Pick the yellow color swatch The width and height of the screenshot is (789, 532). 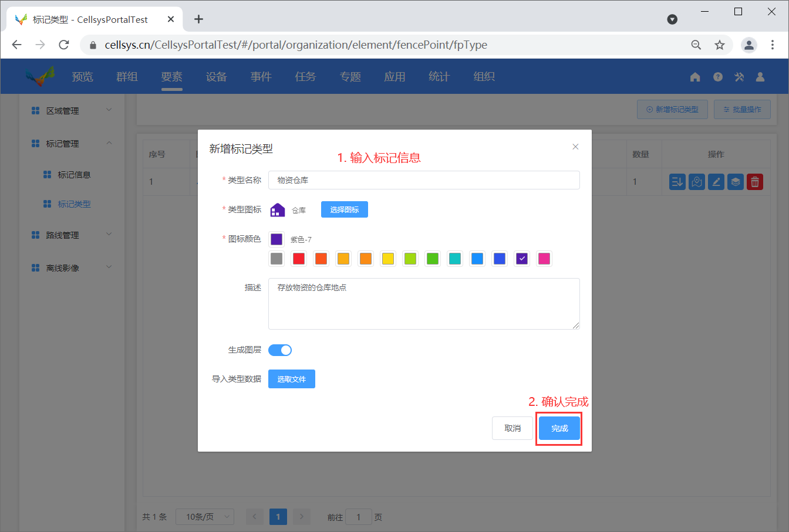pyautogui.click(x=388, y=259)
